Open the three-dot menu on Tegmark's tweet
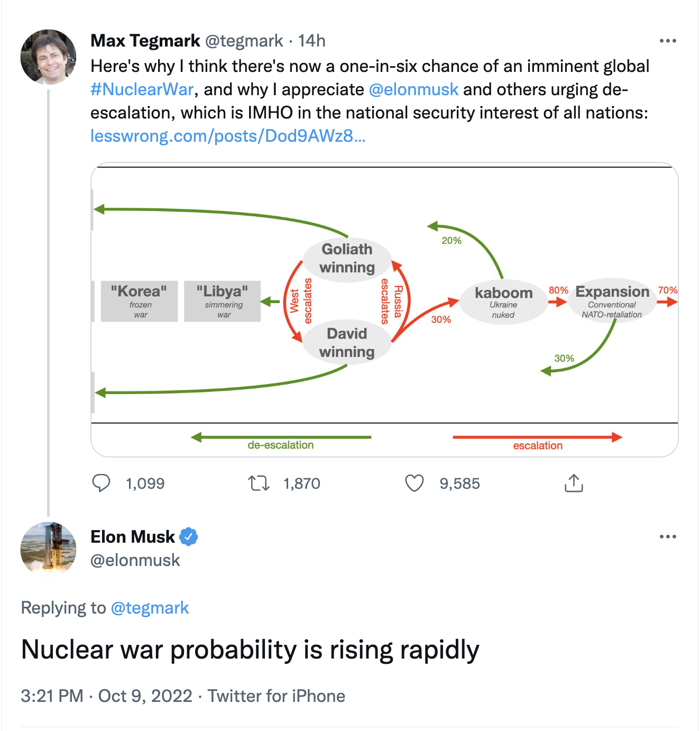Screen dimensions: 700x731 tap(668, 41)
